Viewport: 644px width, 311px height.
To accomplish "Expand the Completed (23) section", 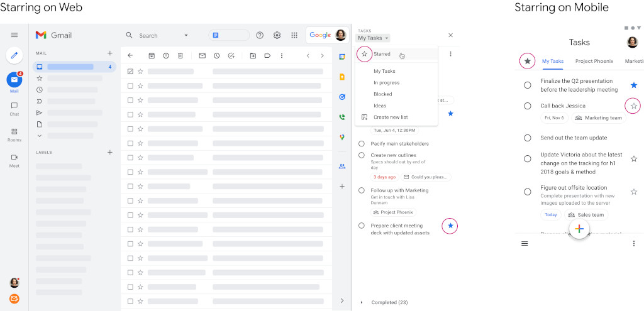I will point(362,302).
